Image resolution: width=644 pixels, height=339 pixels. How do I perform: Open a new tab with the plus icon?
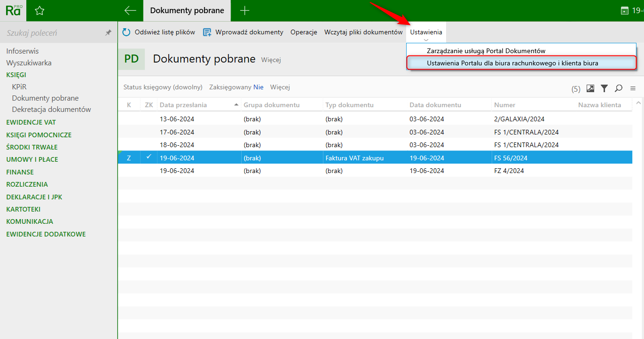point(244,11)
